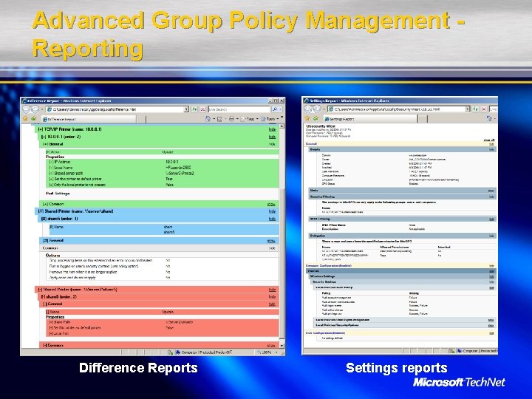532x399 pixels.
Task: Click Stop icon in Difference Report window
Action: 202,109
